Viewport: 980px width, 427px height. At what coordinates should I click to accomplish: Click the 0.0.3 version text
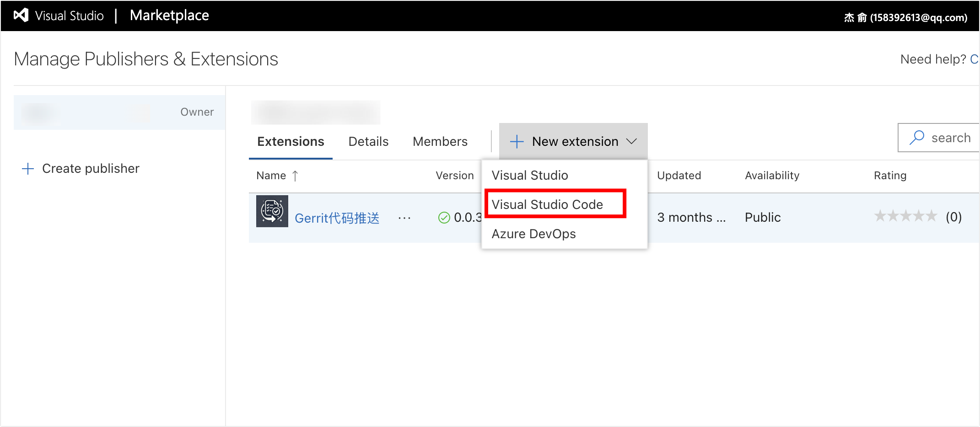pos(468,218)
